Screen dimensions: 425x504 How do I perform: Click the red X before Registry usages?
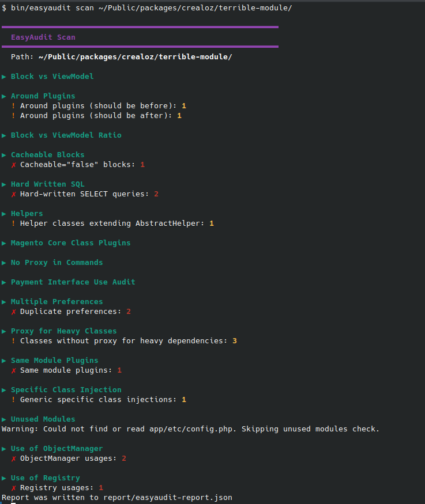(13, 488)
